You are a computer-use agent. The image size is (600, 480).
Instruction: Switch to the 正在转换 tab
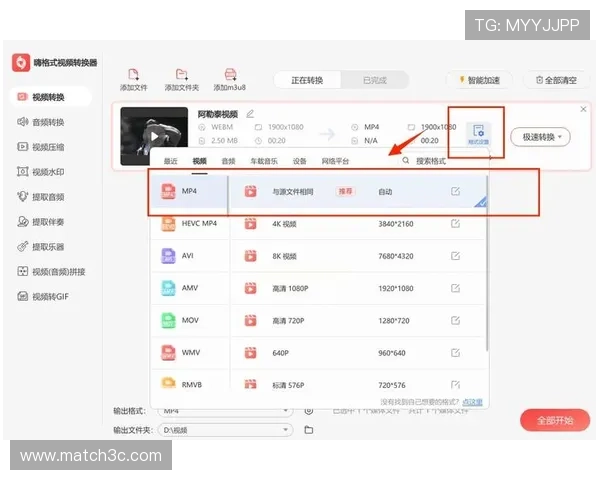click(x=307, y=80)
